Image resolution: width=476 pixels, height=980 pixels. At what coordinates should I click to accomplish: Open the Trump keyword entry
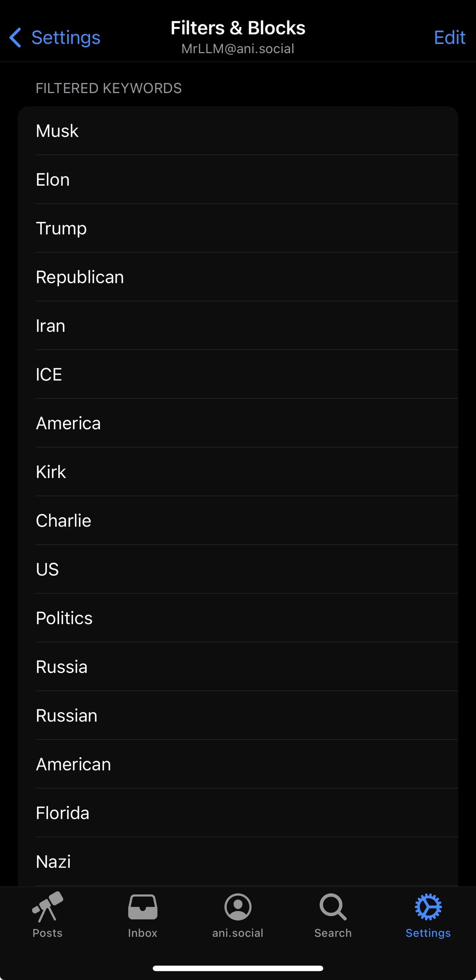[x=238, y=228]
